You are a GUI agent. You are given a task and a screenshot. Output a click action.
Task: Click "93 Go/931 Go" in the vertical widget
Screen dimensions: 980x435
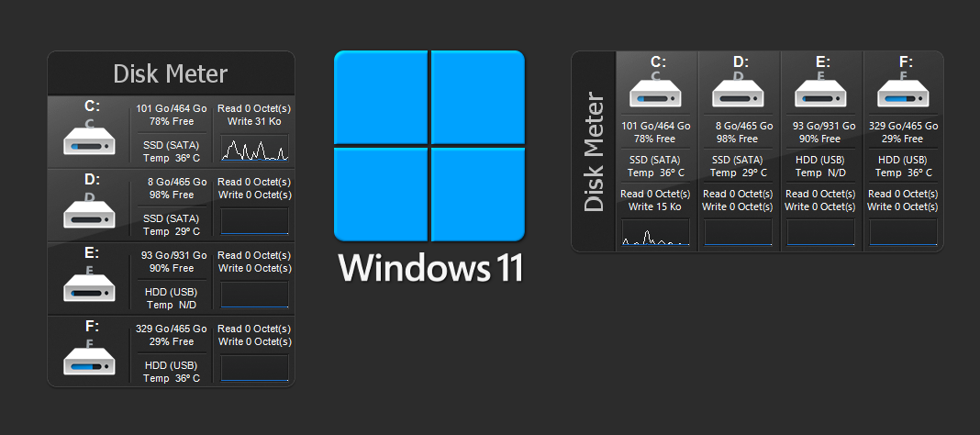pos(172,255)
